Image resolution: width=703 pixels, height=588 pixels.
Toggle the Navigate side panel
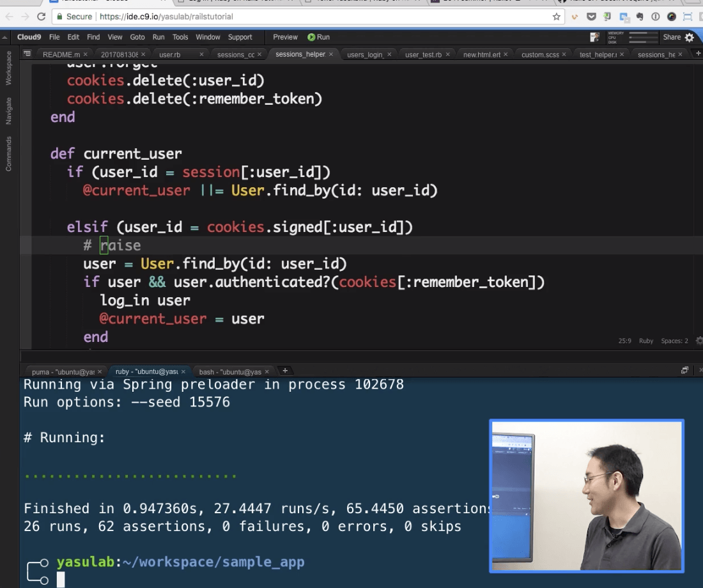pos(8,111)
